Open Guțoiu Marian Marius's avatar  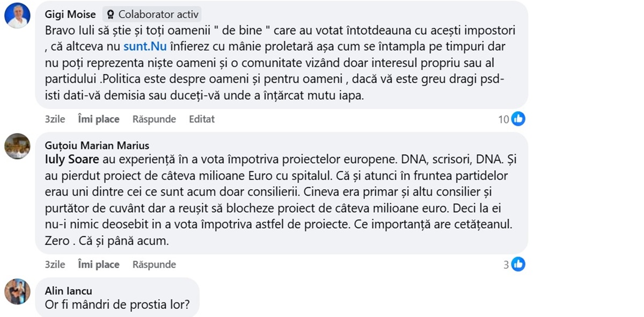pos(17,146)
